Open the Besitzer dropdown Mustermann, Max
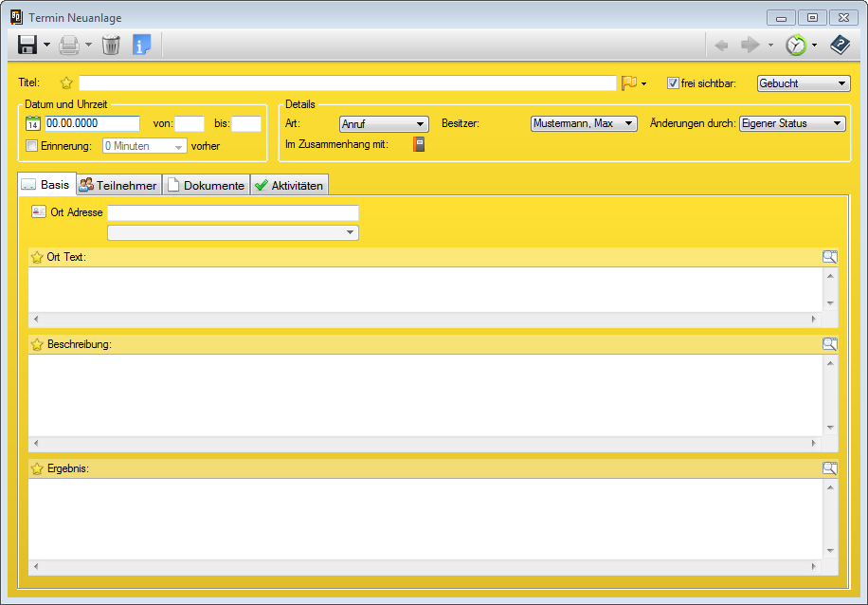 [x=584, y=123]
